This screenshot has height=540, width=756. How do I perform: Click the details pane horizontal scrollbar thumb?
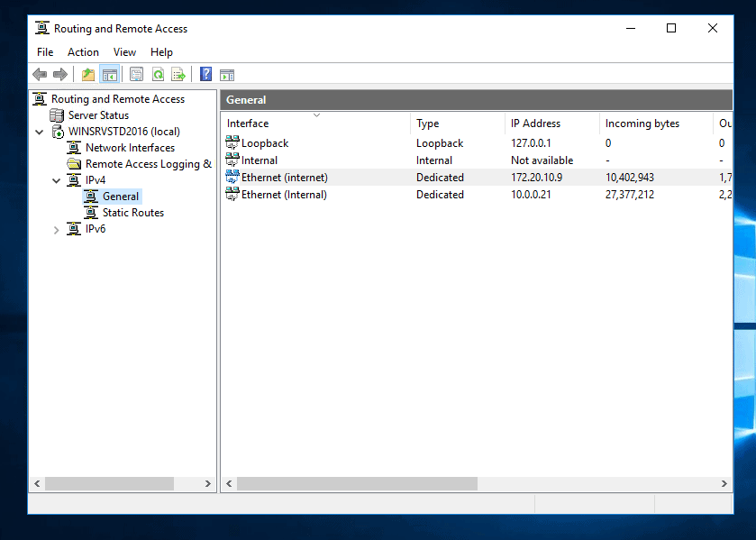coord(357,483)
